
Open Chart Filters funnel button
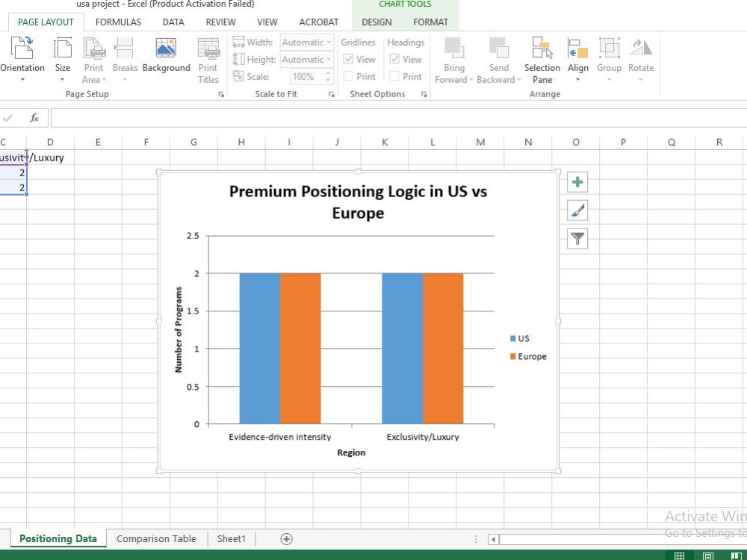pos(577,239)
